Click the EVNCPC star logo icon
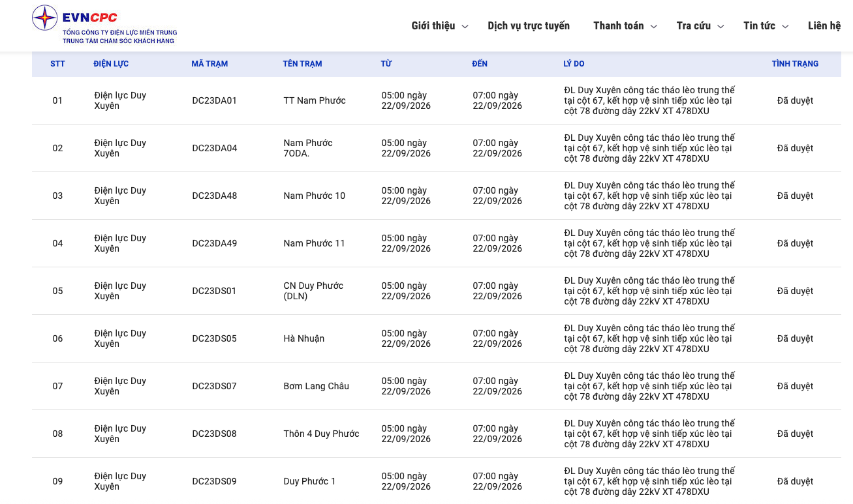853x504 pixels. coord(45,18)
